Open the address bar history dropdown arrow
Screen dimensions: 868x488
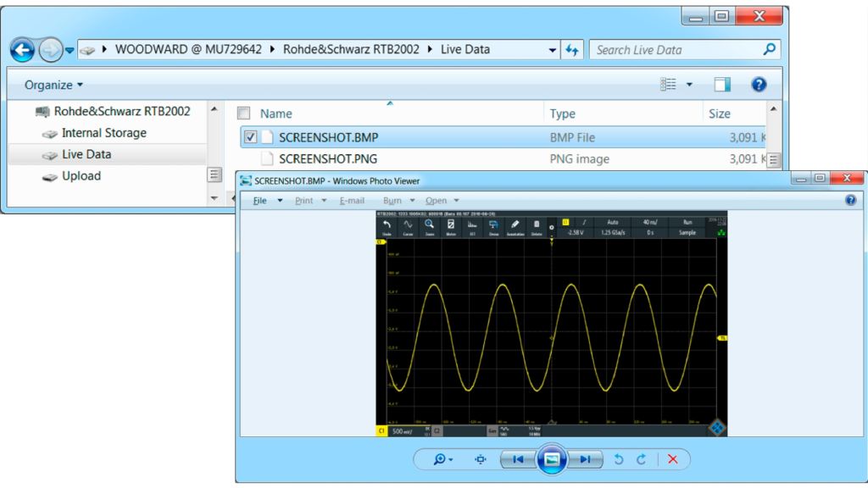click(x=553, y=49)
